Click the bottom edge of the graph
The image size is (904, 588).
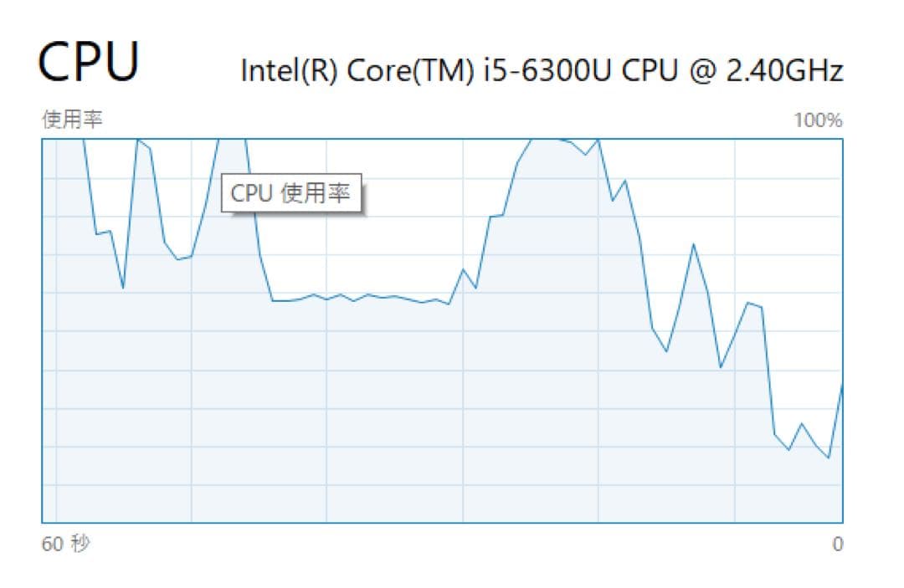pyautogui.click(x=419, y=524)
